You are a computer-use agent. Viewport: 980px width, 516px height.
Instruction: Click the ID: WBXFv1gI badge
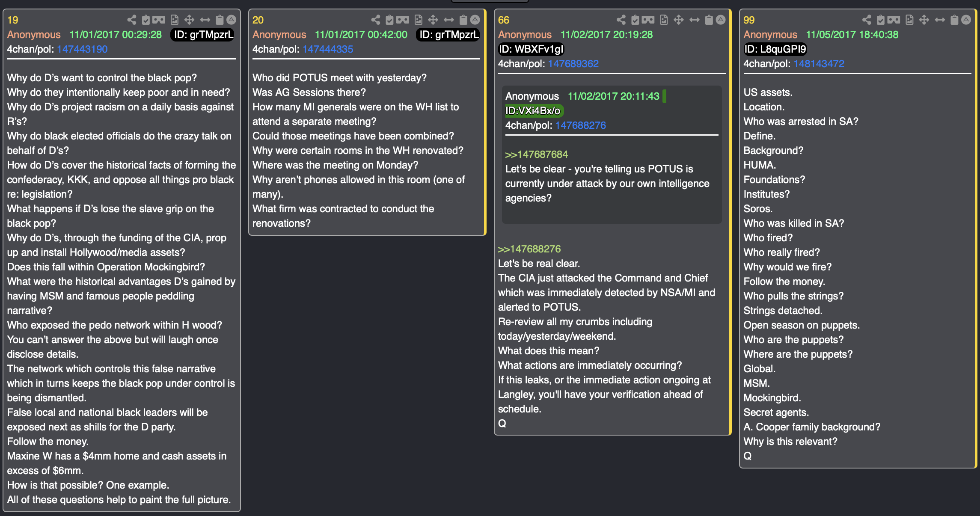pos(531,49)
